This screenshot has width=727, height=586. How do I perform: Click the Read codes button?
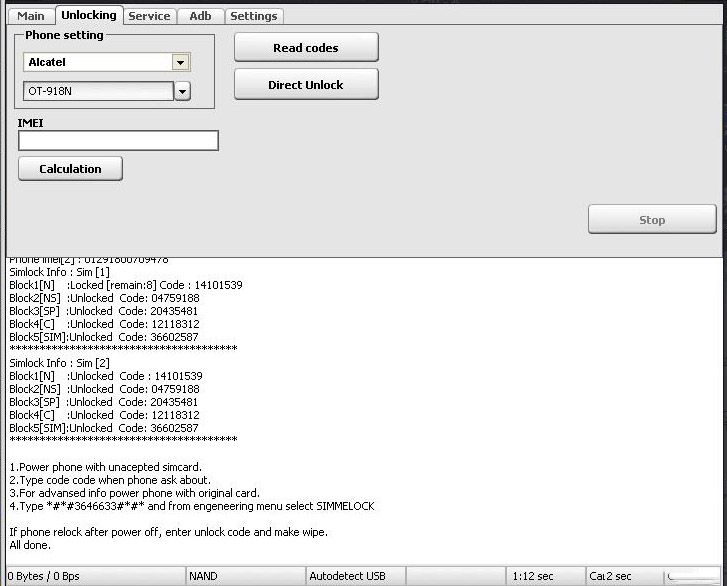click(306, 48)
